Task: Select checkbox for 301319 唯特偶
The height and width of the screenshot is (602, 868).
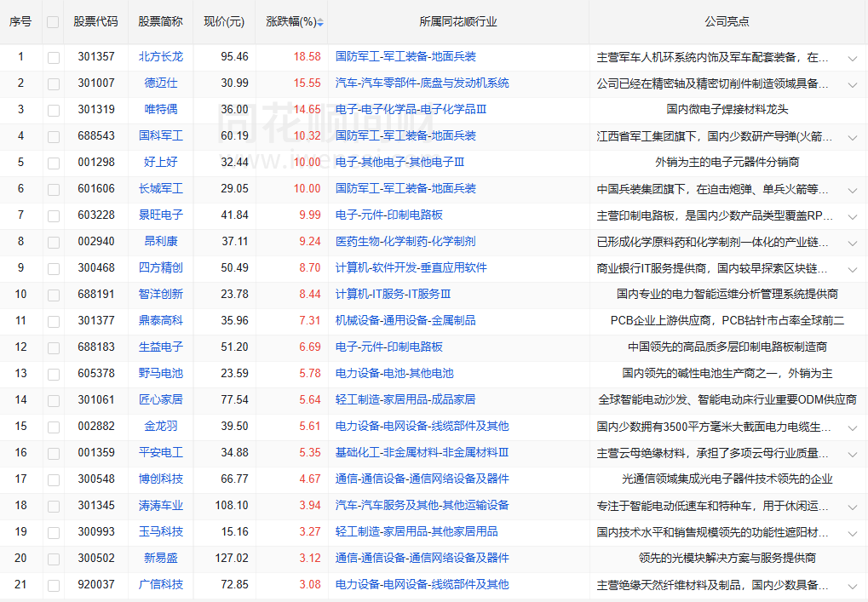Action: pyautogui.click(x=54, y=111)
